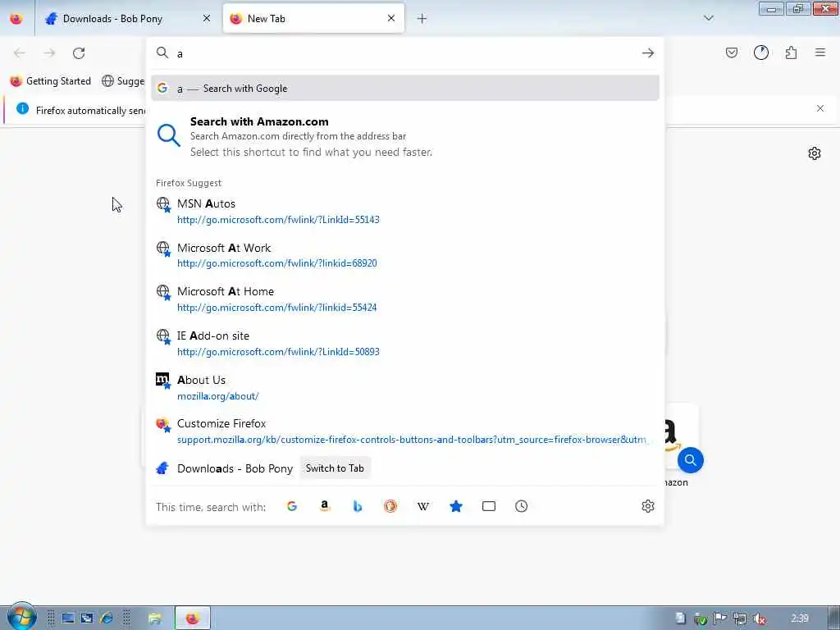Search open tabs via tabs icon

coord(489,506)
